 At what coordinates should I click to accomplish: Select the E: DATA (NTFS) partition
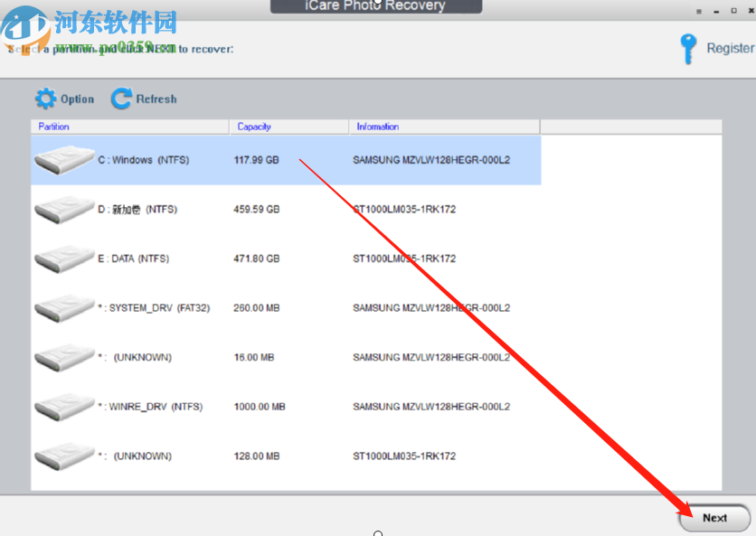(x=286, y=259)
